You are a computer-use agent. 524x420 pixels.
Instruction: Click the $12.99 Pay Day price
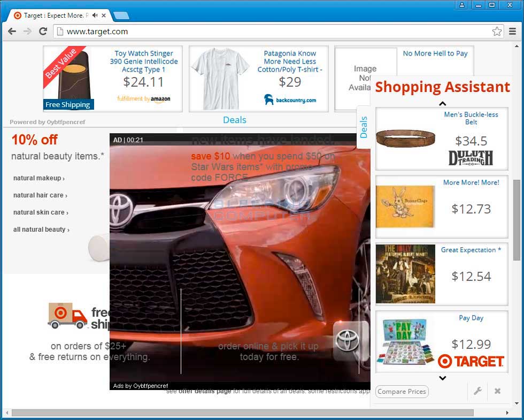point(471,344)
